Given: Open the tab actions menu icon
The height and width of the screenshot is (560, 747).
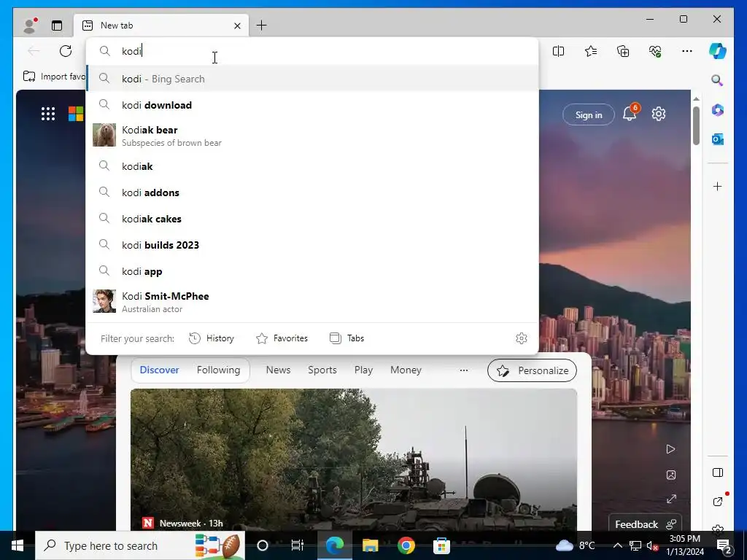Looking at the screenshot, I should [57, 26].
